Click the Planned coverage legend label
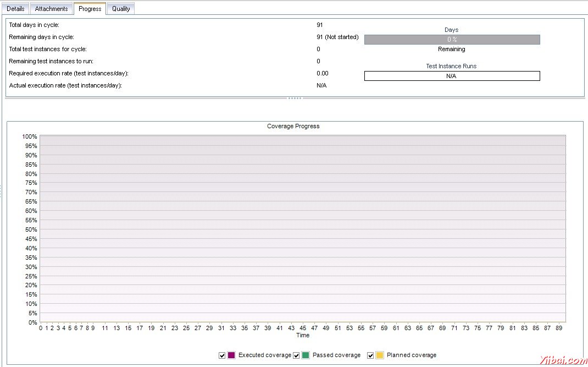 412,355
